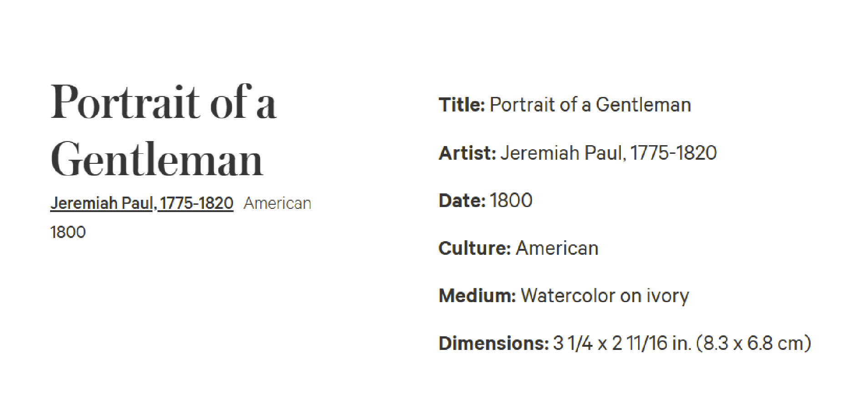868x420 pixels.
Task: Click the large heading word Gentleman
Action: (x=157, y=159)
